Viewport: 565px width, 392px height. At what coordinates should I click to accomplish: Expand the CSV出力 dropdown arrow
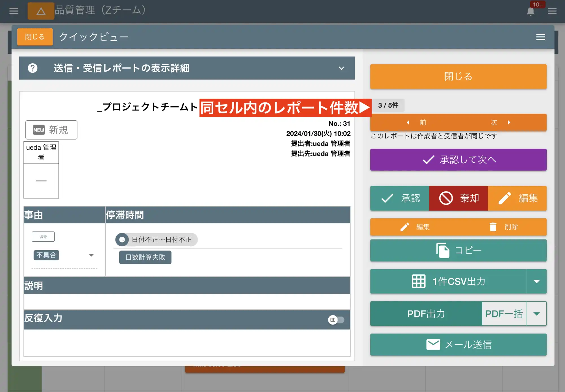point(536,281)
